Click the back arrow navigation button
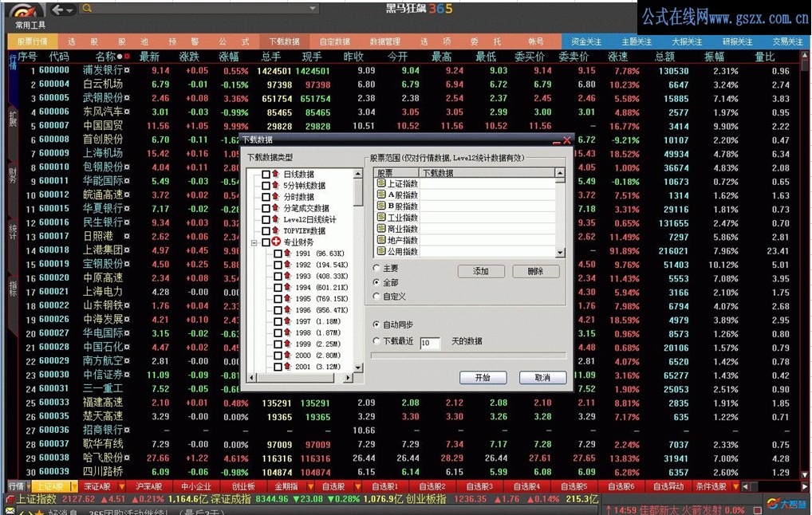Screen dimensions: 812x515 [57, 10]
